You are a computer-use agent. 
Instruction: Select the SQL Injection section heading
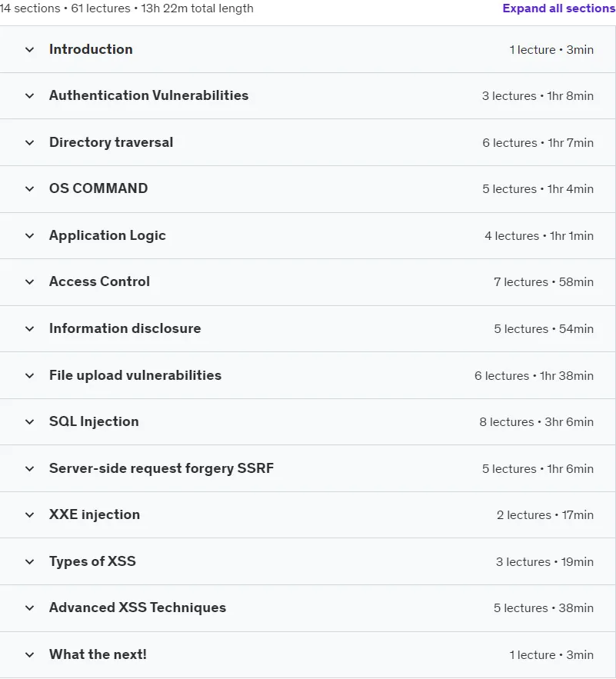94,421
